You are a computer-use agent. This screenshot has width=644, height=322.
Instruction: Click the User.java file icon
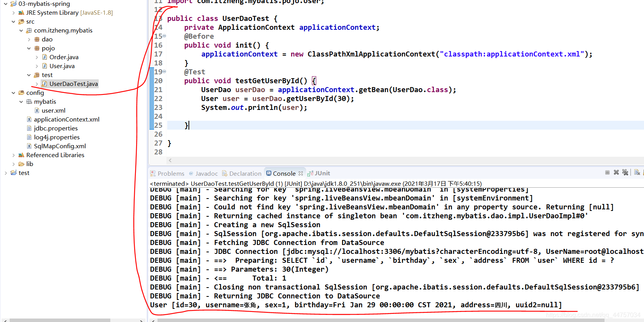click(45, 66)
